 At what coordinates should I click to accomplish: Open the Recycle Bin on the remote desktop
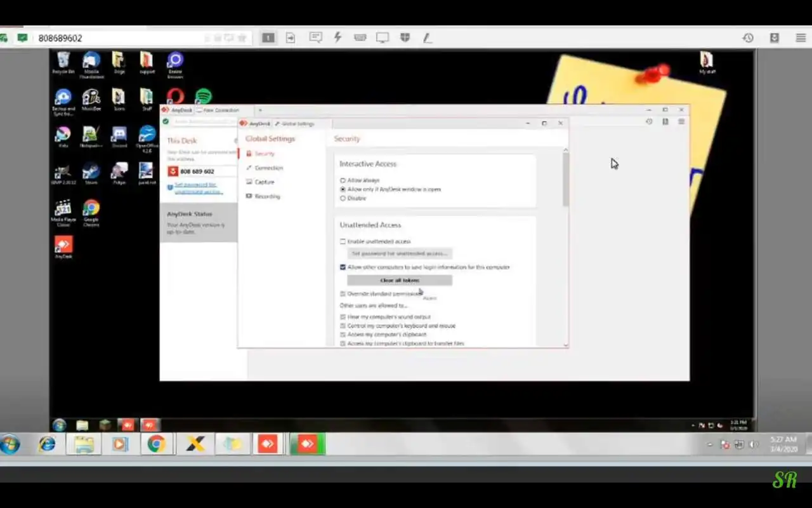point(63,63)
